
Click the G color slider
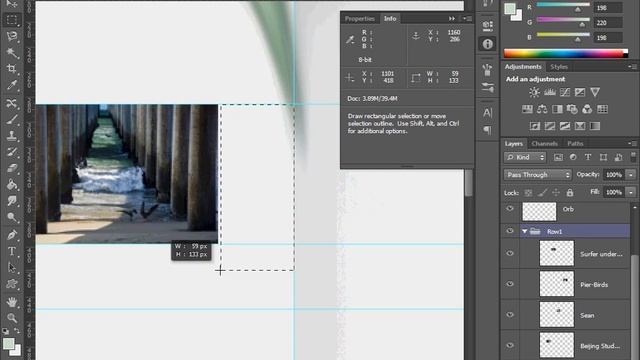click(x=563, y=21)
